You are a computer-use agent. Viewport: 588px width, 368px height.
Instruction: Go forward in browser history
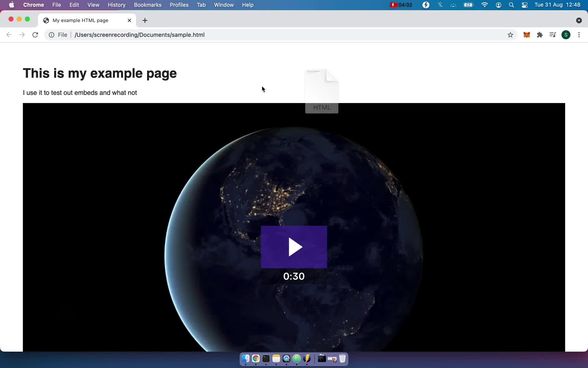pos(22,35)
